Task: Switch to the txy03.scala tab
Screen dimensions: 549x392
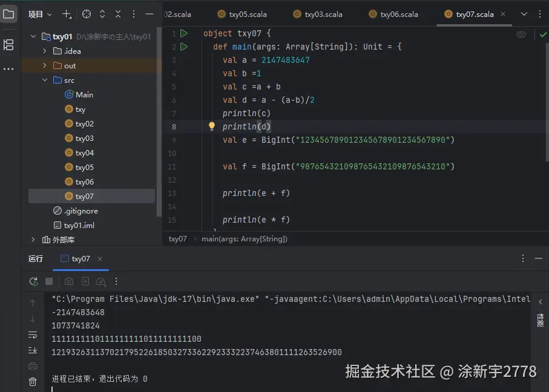Action: point(318,15)
